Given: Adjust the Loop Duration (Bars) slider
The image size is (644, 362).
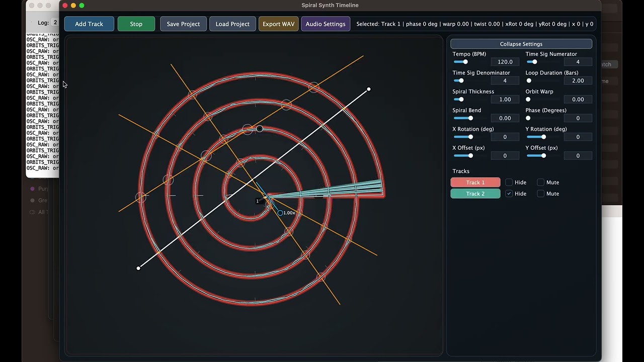Looking at the screenshot, I should pyautogui.click(x=543, y=80).
